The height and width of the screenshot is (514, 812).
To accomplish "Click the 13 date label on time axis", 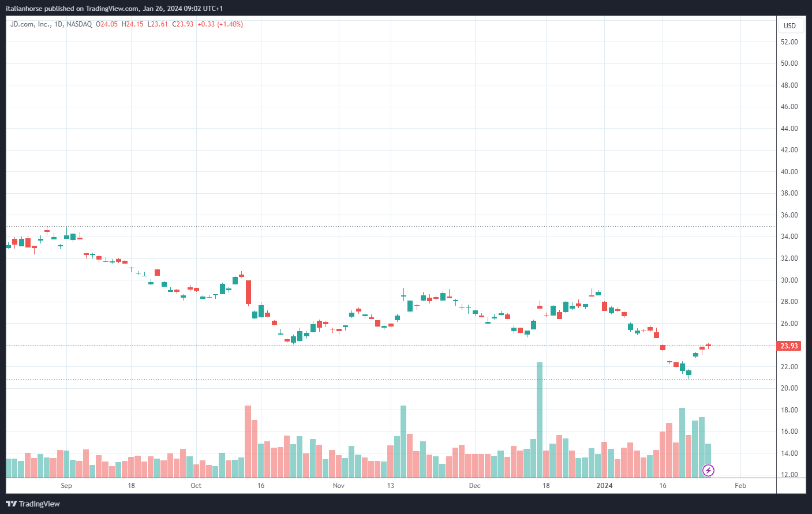I will pyautogui.click(x=391, y=486).
